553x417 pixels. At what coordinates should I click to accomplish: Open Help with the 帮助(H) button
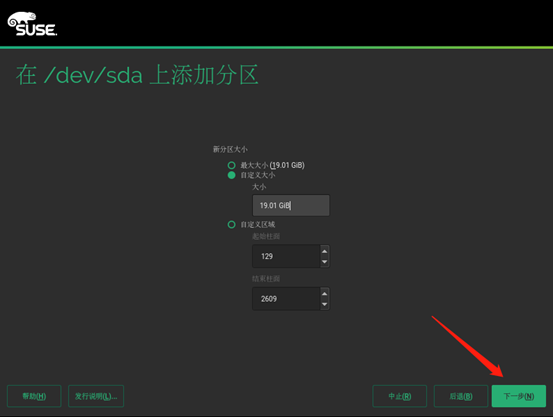point(34,396)
